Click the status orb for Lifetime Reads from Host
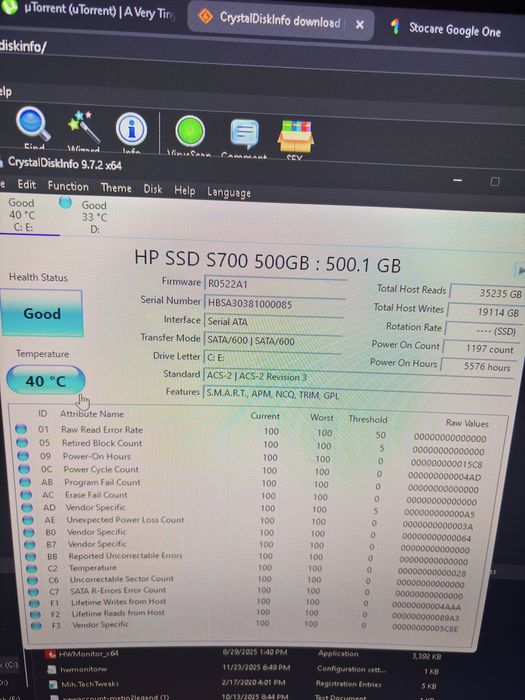 coord(35,614)
